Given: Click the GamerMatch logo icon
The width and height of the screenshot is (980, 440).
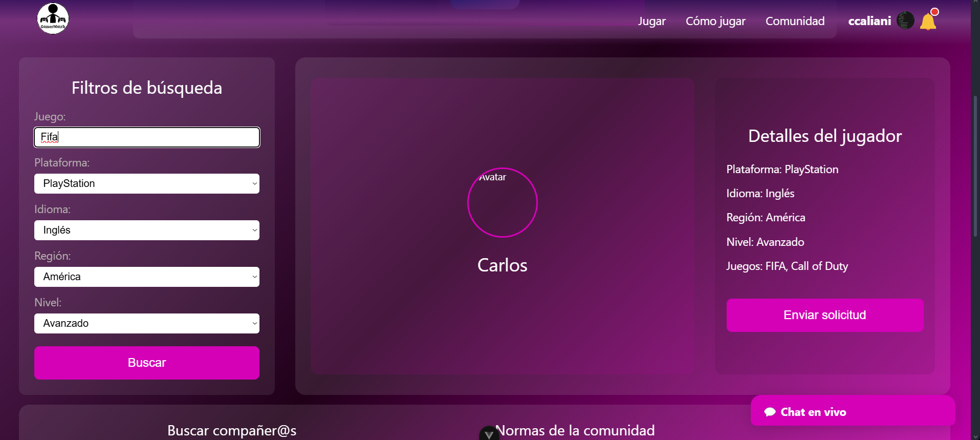Looking at the screenshot, I should tap(53, 19).
